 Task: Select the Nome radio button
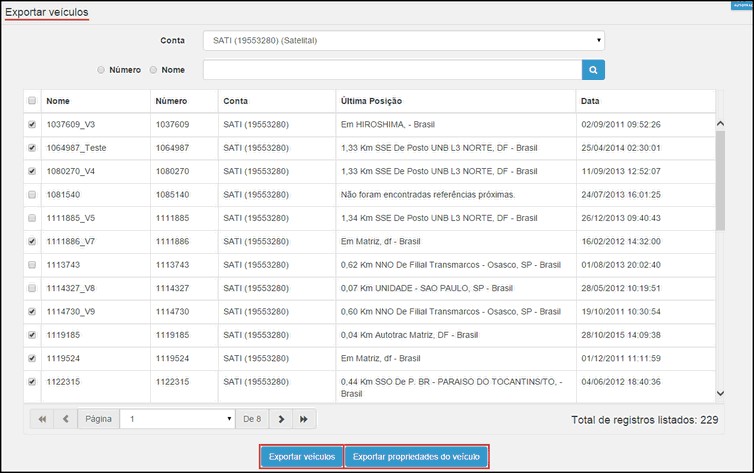coord(153,70)
